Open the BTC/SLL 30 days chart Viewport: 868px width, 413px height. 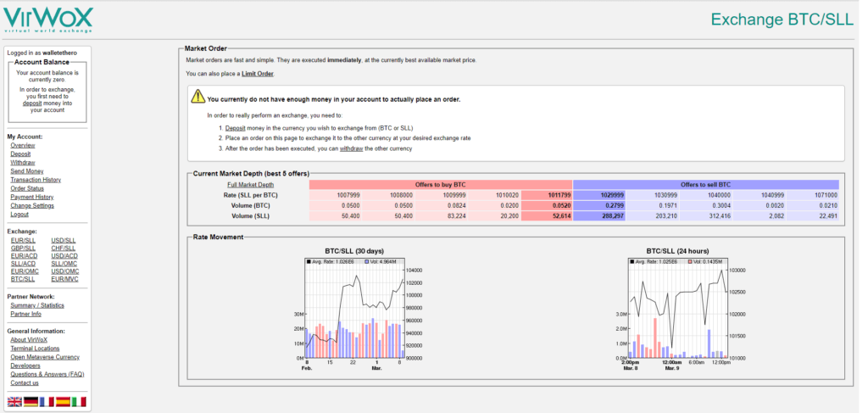[351, 311]
